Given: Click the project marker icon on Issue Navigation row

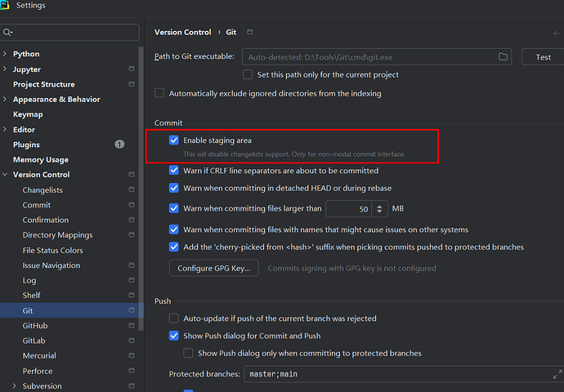Looking at the screenshot, I should click(132, 265).
